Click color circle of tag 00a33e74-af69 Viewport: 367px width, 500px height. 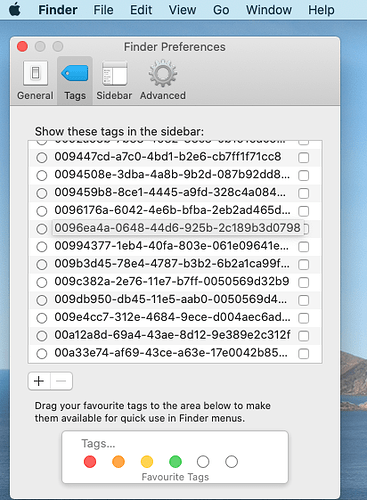(x=42, y=354)
